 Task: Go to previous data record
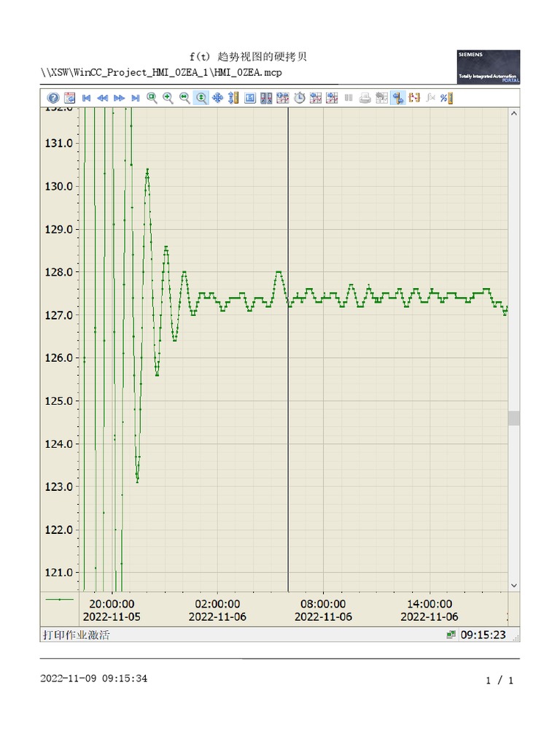click(x=102, y=98)
